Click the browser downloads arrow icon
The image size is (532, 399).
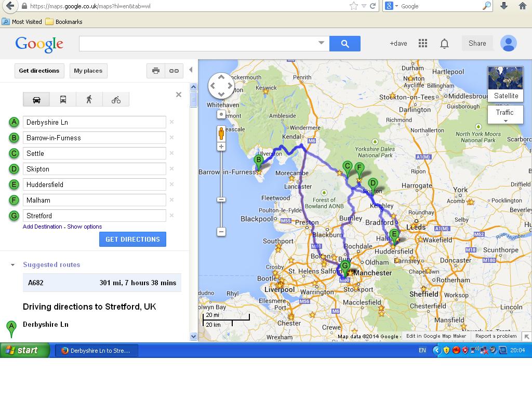504,6
